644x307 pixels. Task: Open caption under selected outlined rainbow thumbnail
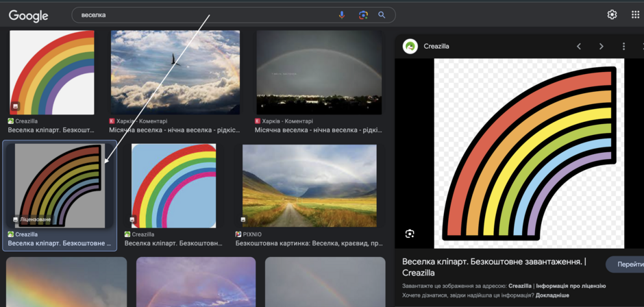point(60,243)
